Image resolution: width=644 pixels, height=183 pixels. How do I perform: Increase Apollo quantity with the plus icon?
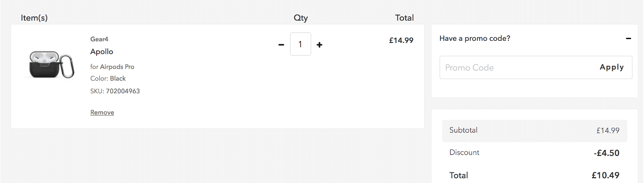[319, 45]
